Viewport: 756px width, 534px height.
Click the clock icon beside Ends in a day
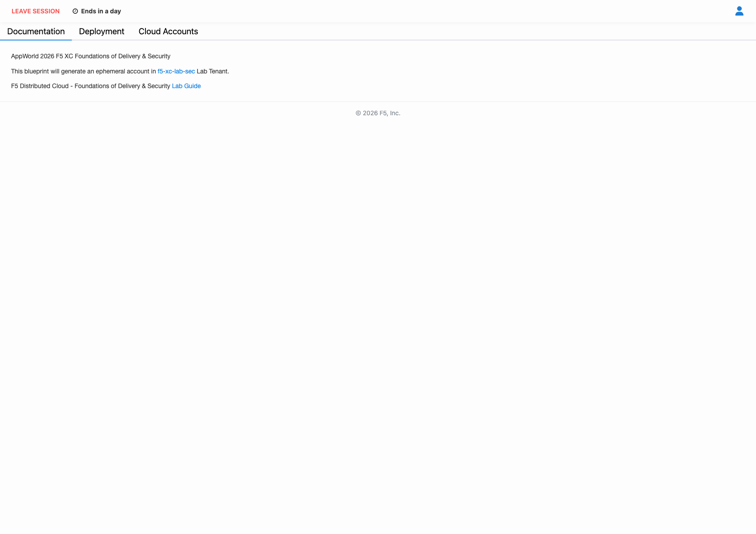[75, 11]
